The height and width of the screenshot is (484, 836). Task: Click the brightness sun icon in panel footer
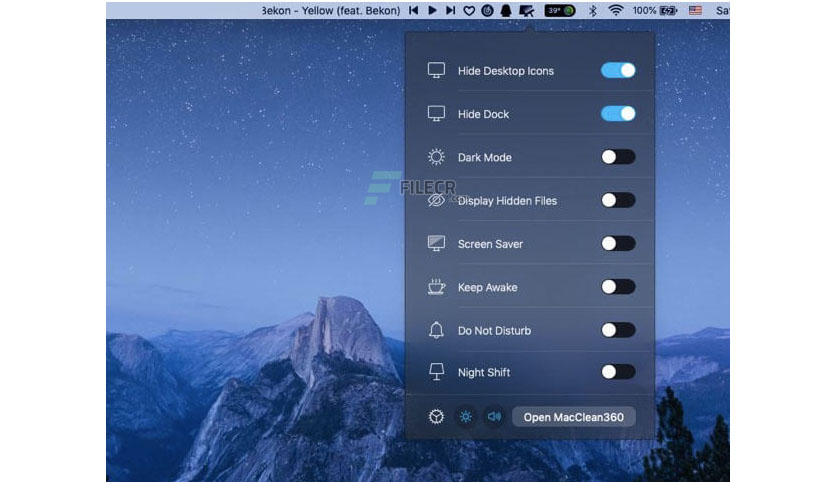[465, 416]
